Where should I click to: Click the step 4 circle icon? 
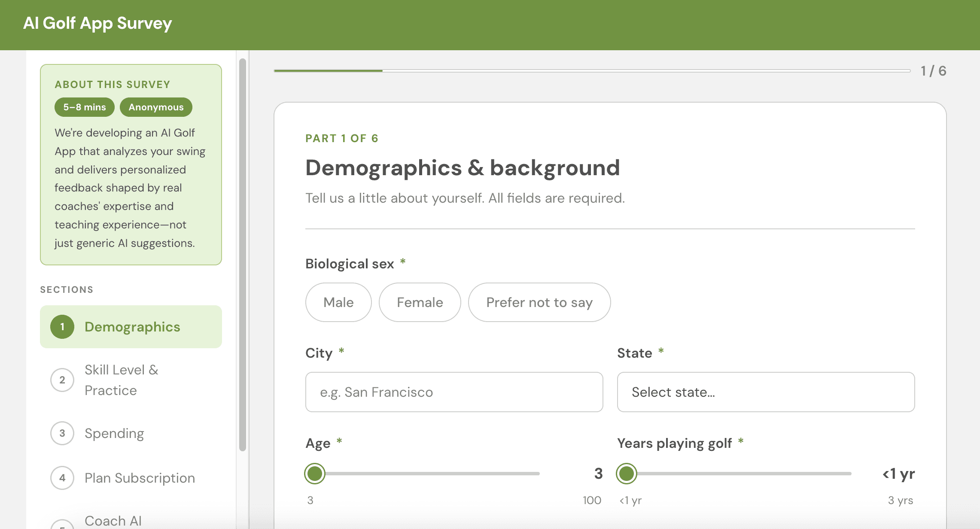pos(62,478)
